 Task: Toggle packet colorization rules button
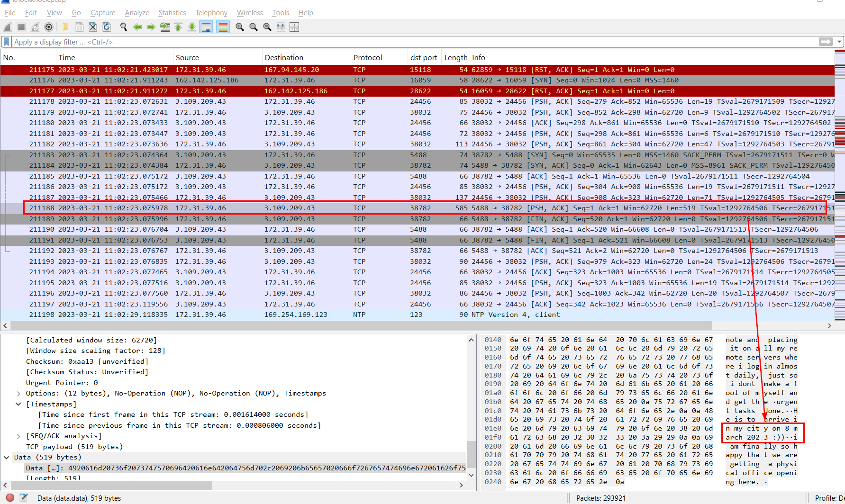pyautogui.click(x=223, y=27)
